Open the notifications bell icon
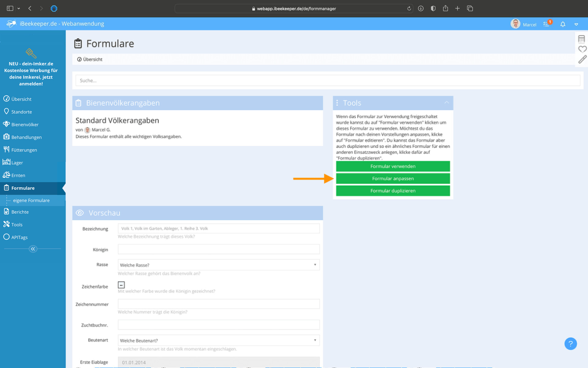Viewport: 588px width, 368px height. (563, 24)
